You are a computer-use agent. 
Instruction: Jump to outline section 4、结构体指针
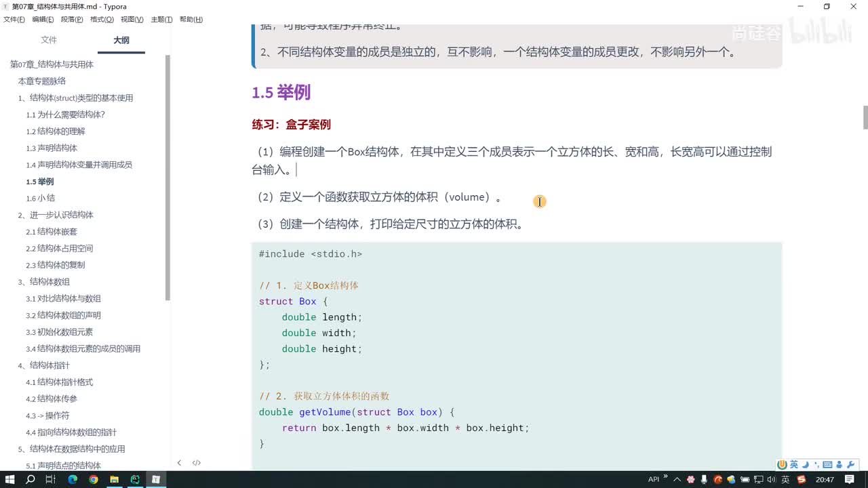[43, 365]
